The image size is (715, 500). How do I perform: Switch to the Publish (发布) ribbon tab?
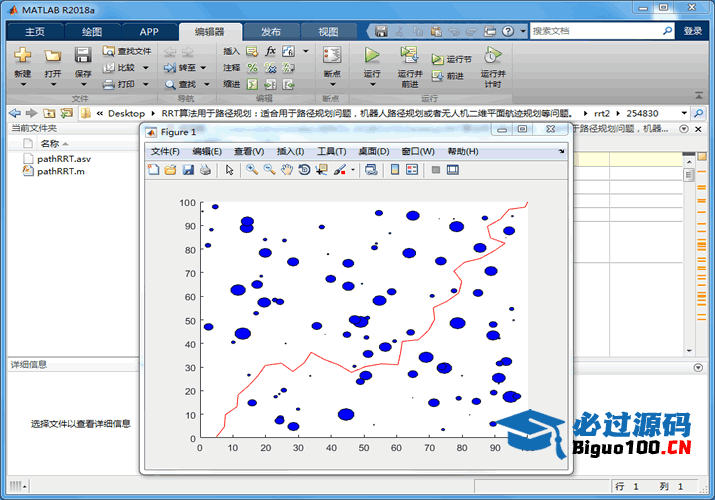coord(271,31)
